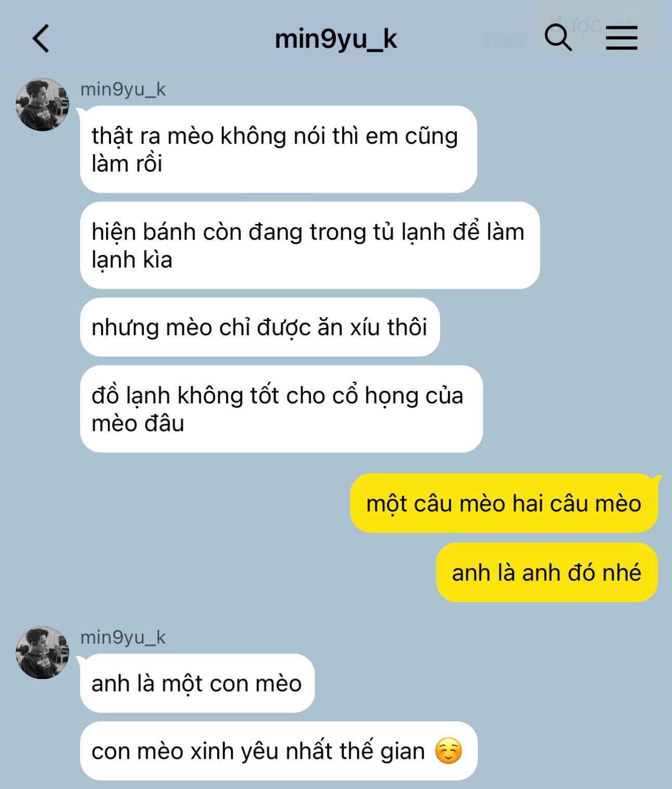Select yellow bubble 'một câu mèo hai câu mèo'
The image size is (672, 789).
(504, 503)
